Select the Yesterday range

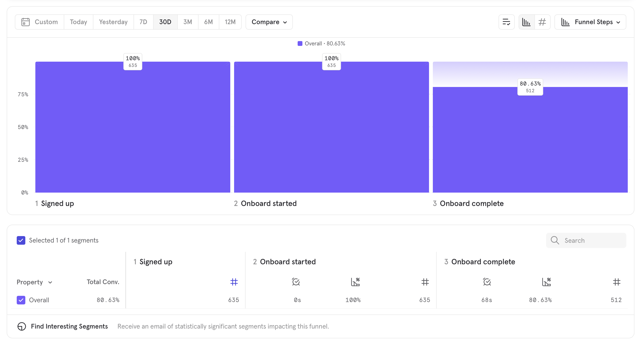pyautogui.click(x=113, y=22)
